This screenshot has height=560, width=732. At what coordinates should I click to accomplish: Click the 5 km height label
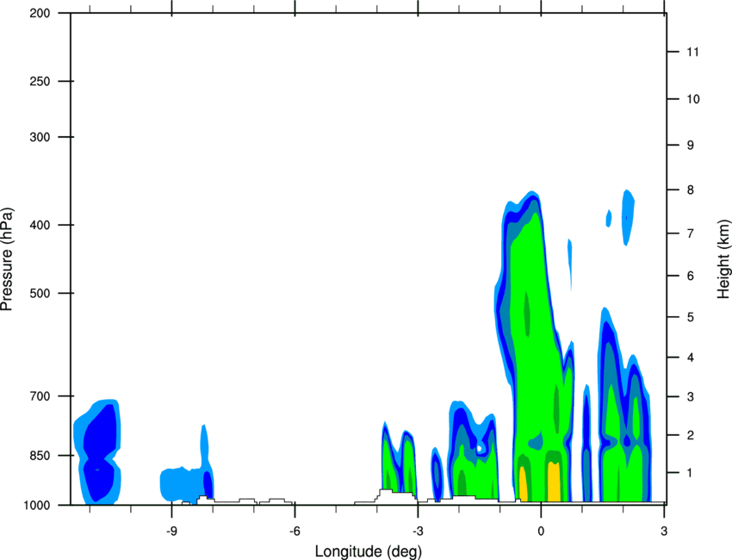pos(691,317)
